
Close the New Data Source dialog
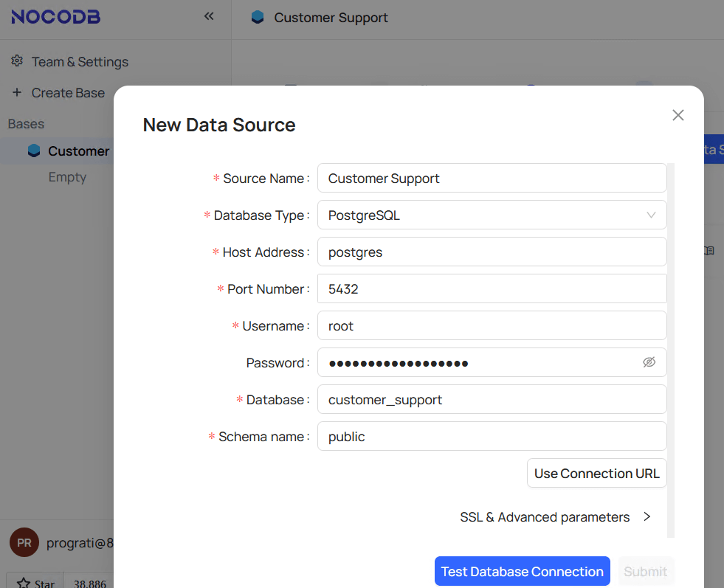point(678,115)
